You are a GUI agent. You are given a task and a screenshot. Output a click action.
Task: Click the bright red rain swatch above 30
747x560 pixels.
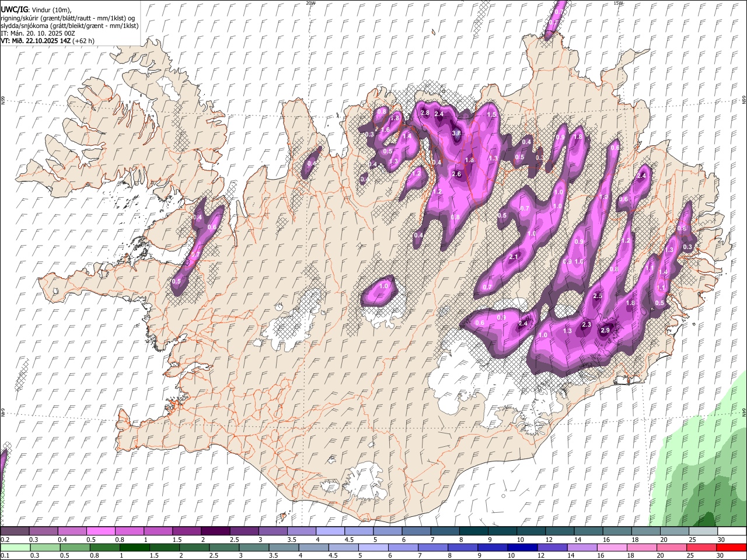731,547
